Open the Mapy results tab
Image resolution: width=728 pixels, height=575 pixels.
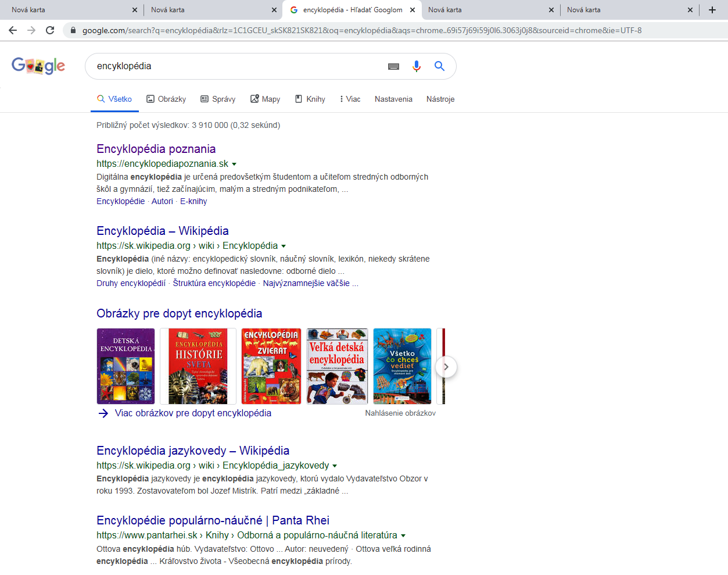point(265,99)
